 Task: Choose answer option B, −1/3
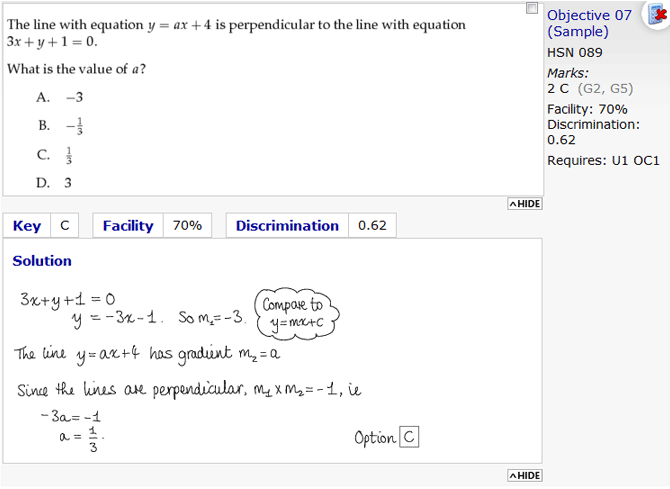pyautogui.click(x=60, y=126)
